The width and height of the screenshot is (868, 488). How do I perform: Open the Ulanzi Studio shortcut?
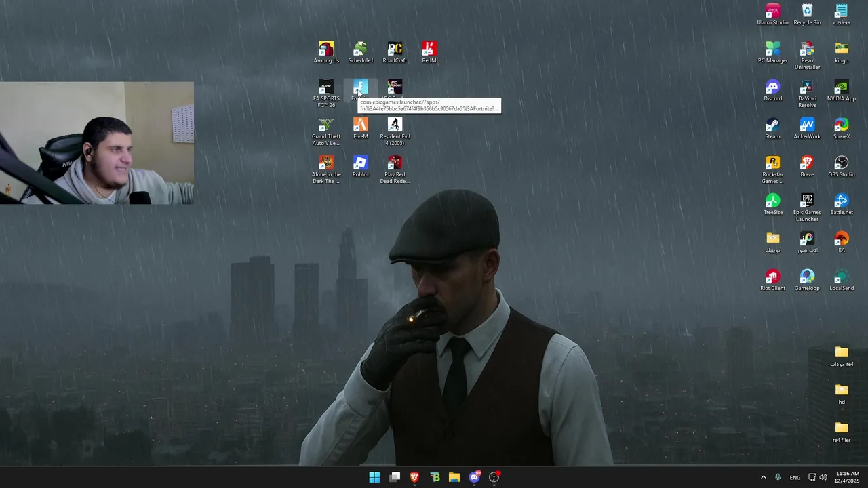click(x=772, y=14)
